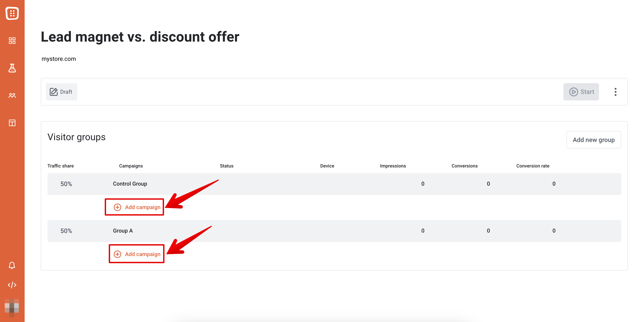Click the Draft status button
Image resolution: width=644 pixels, height=322 pixels.
point(62,92)
